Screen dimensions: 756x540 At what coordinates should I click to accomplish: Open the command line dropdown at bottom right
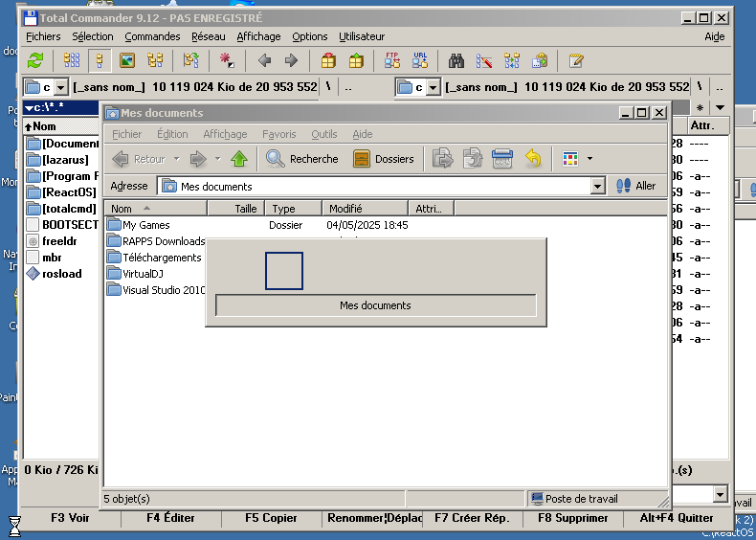(721, 494)
